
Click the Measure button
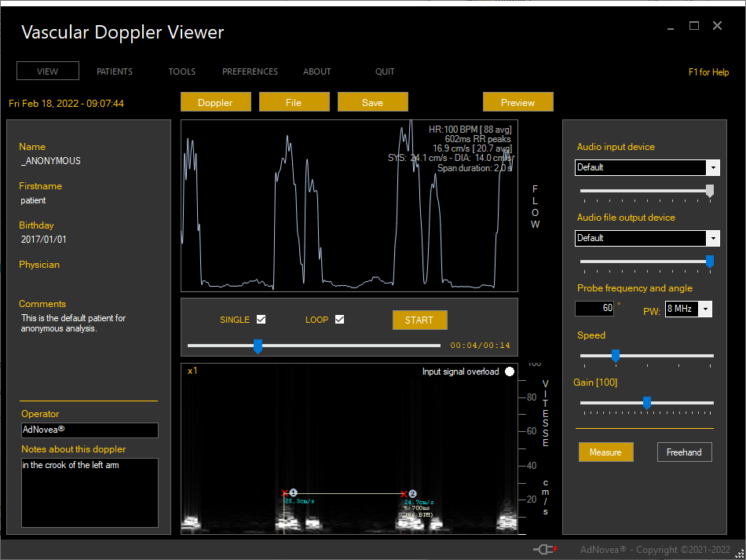coord(605,452)
